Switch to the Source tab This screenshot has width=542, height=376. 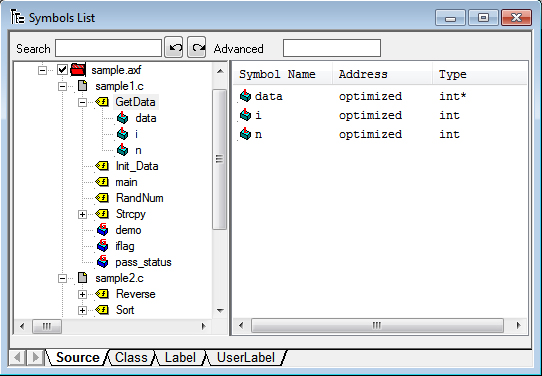pyautogui.click(x=77, y=358)
